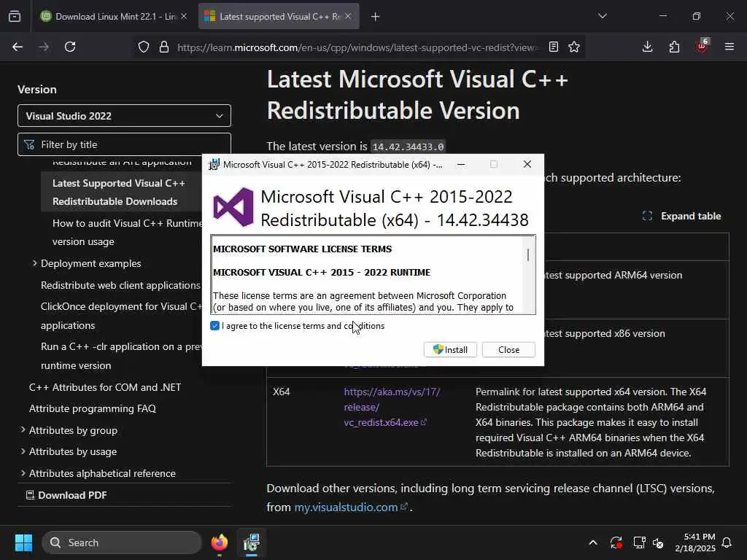Expand the Deployment examples node
The width and height of the screenshot is (747, 560).
pyautogui.click(x=35, y=262)
